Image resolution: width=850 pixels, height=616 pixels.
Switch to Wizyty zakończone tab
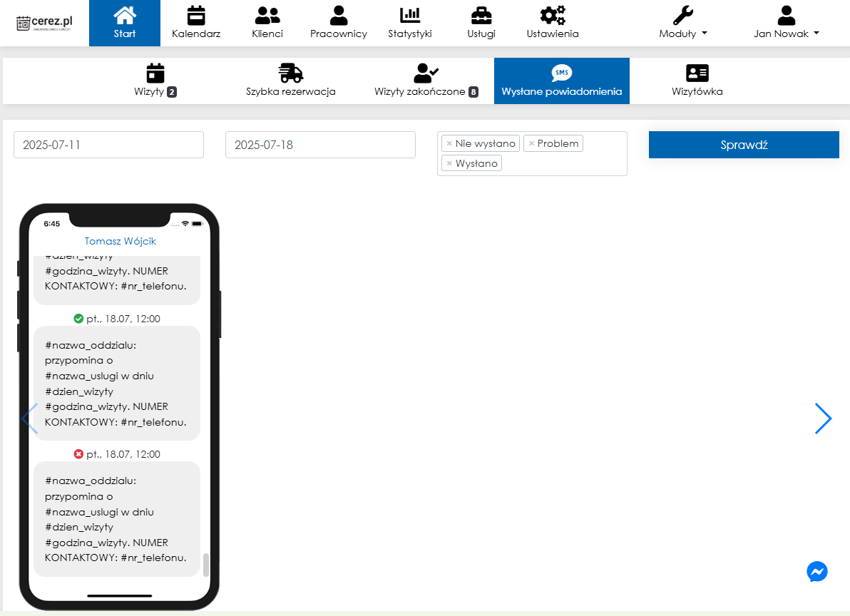pyautogui.click(x=426, y=81)
